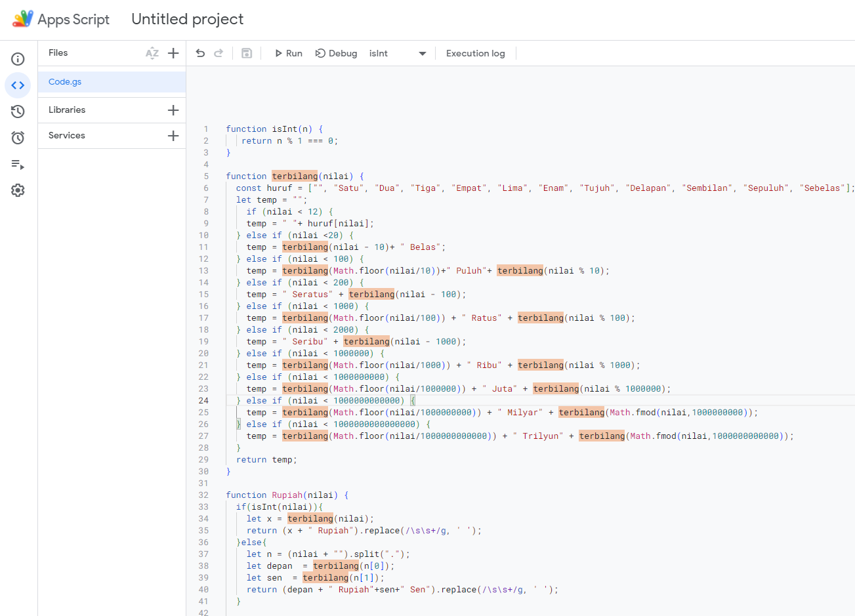The height and width of the screenshot is (616, 855).
Task: Start Debug on the selected function
Action: point(336,53)
